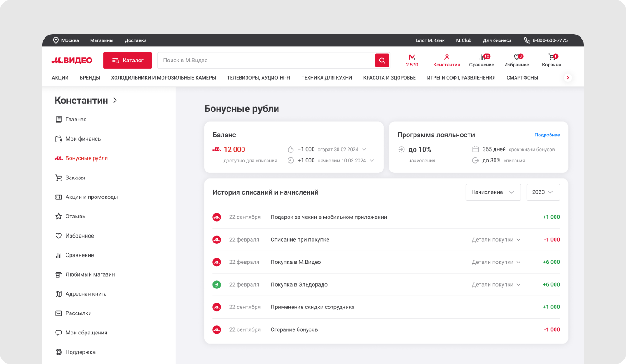Click 'Подарок за чекин в мобильном приложении'

pos(329,217)
